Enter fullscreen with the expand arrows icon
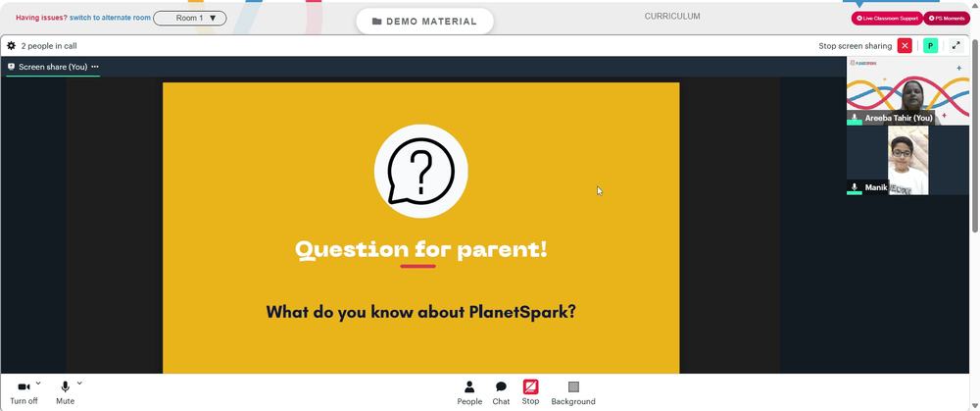The width and height of the screenshot is (980, 411). pos(956,46)
